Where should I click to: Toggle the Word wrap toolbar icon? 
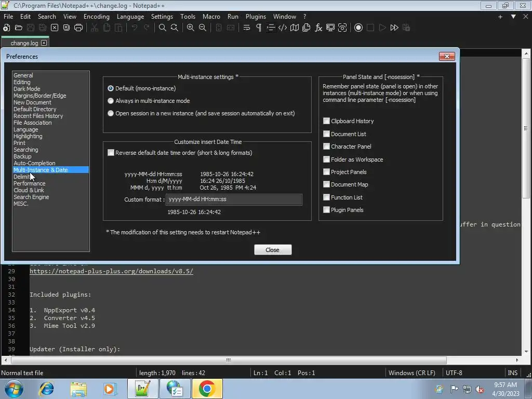click(x=247, y=28)
